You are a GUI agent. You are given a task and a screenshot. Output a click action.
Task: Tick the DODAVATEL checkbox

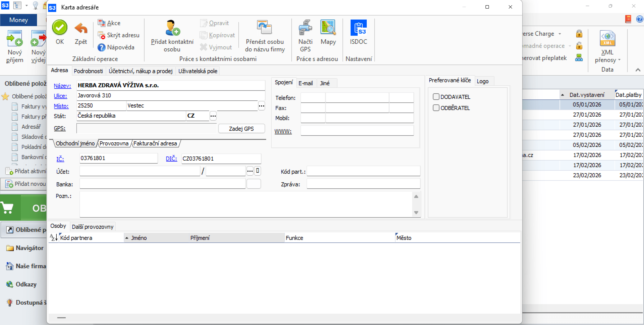(x=436, y=97)
